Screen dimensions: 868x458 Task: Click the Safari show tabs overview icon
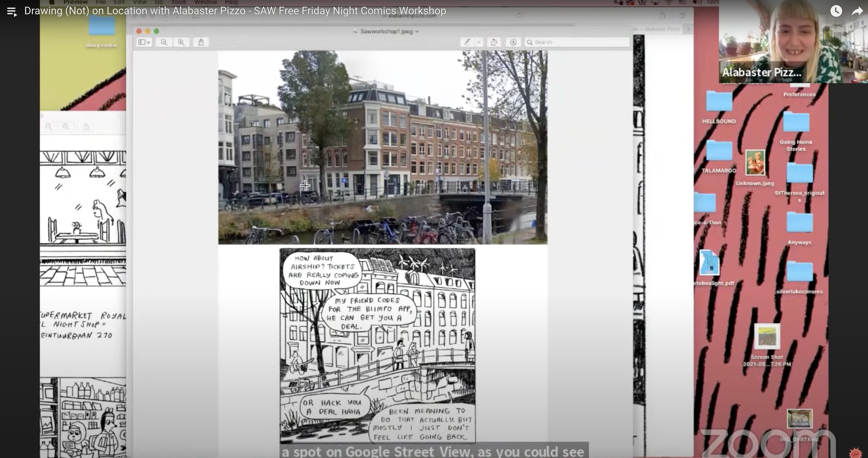[x=682, y=15]
